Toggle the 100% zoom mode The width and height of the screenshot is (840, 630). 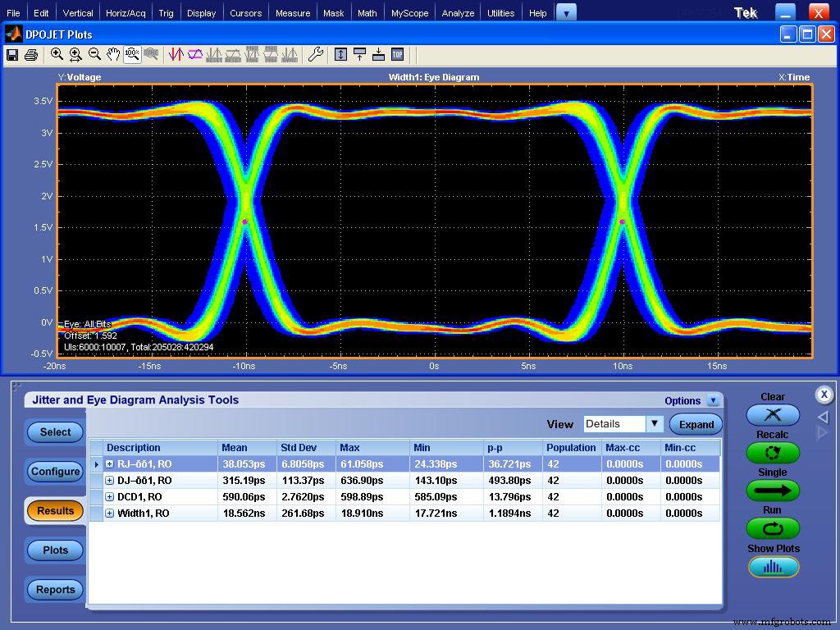coord(133,54)
